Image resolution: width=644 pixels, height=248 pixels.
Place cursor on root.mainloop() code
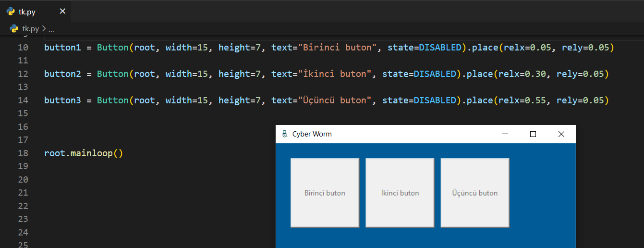[x=84, y=153]
